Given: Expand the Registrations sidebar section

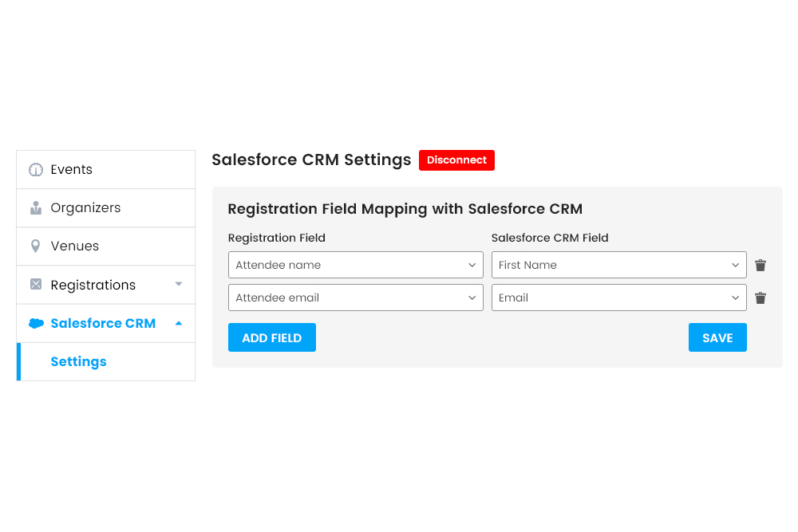Looking at the screenshot, I should 180,285.
